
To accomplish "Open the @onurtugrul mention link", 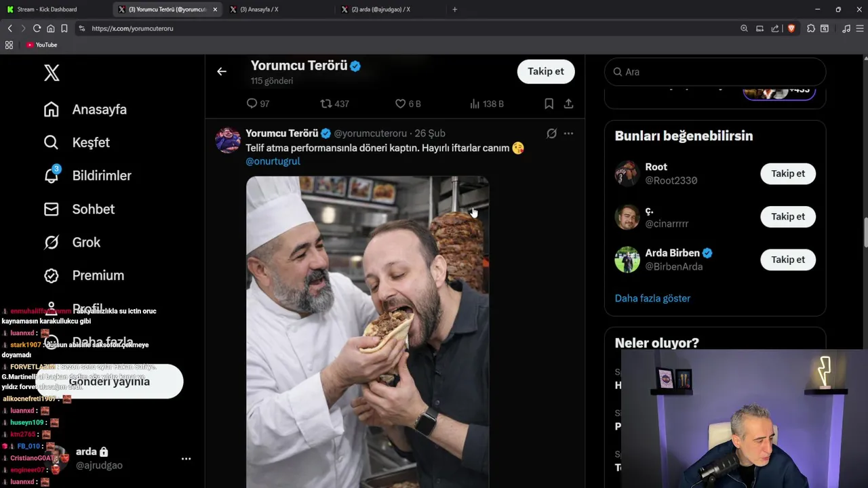I will coord(273,161).
